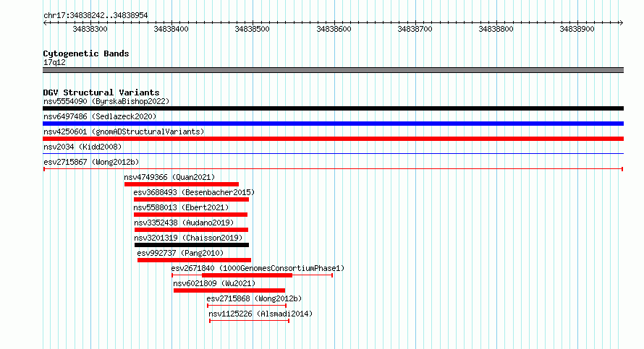
Task: Select red bar under nsv4749366 Quan2021
Action: [182, 184]
